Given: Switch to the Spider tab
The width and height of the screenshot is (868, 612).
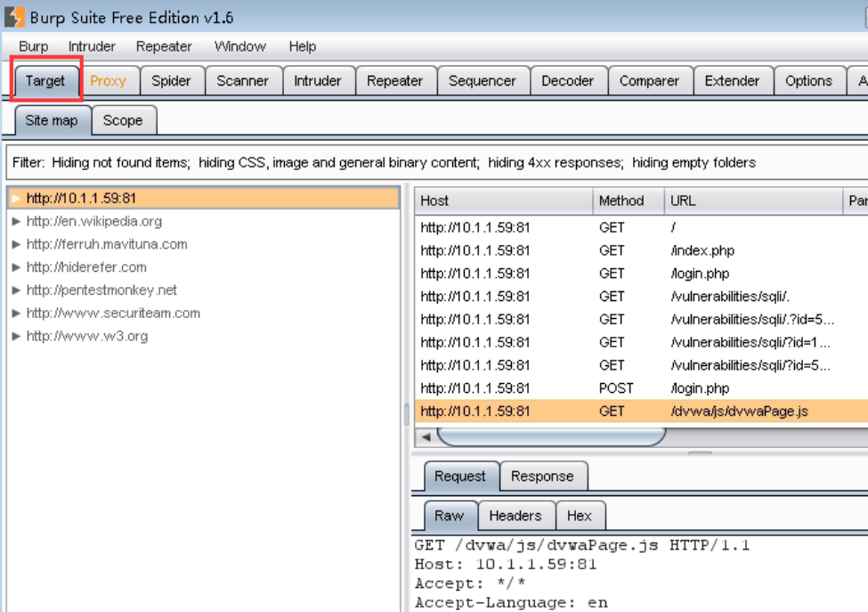Looking at the screenshot, I should tap(171, 81).
